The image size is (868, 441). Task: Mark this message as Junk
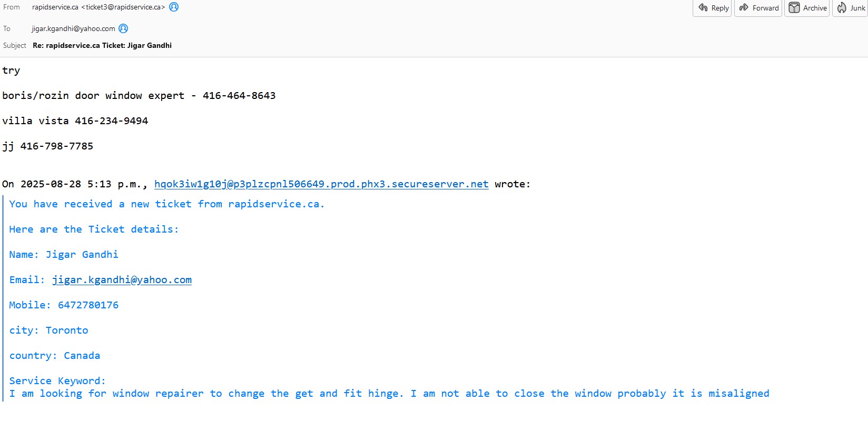click(851, 8)
